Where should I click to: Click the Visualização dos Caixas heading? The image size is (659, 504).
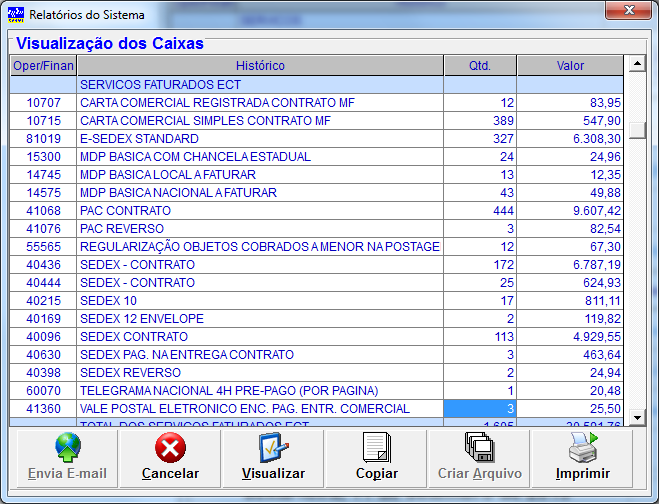(x=110, y=43)
